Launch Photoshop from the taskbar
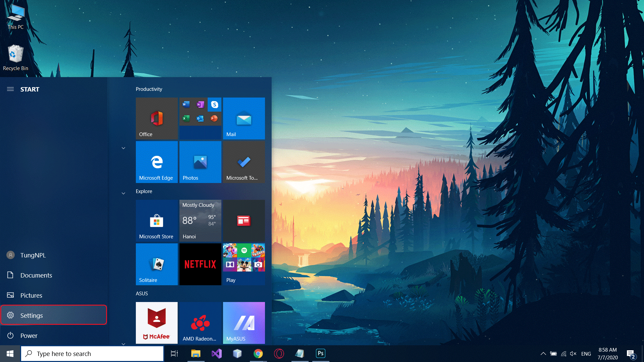The width and height of the screenshot is (644, 362). click(321, 354)
